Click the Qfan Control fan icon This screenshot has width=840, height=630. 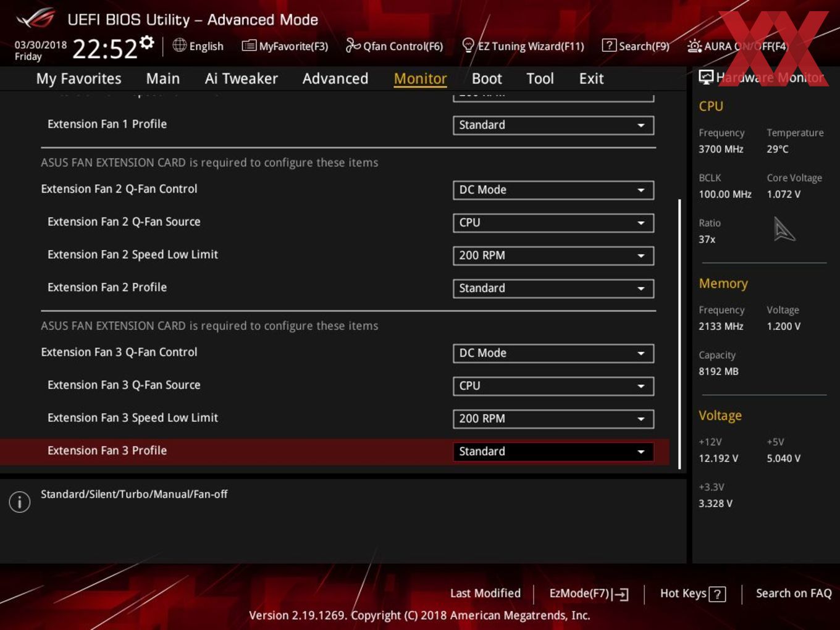[x=353, y=45]
